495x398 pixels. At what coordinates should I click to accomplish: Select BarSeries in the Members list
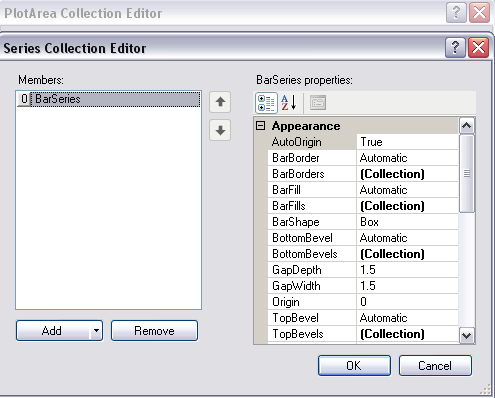109,99
